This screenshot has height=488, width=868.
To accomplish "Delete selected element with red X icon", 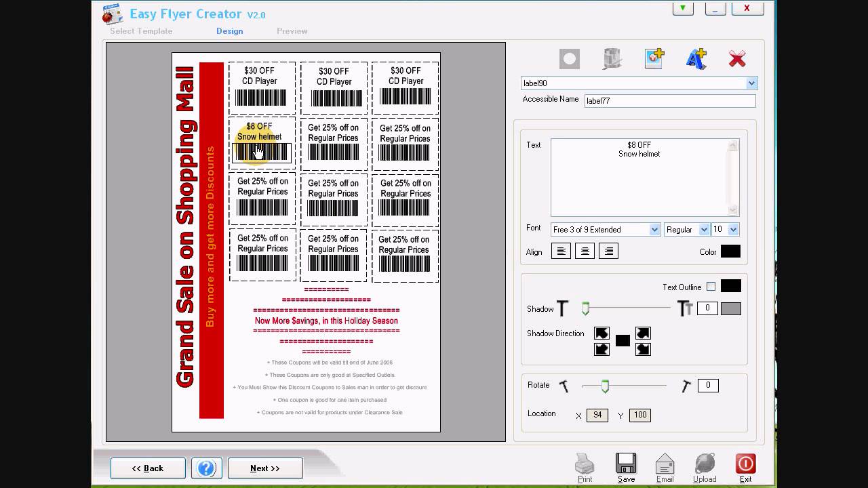I will pos(737,59).
